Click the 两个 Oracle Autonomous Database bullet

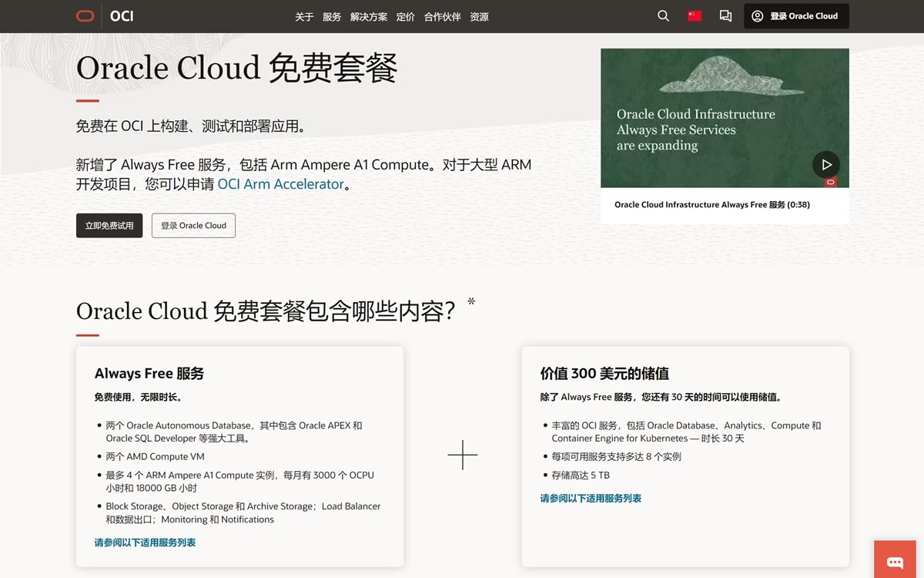(x=234, y=432)
